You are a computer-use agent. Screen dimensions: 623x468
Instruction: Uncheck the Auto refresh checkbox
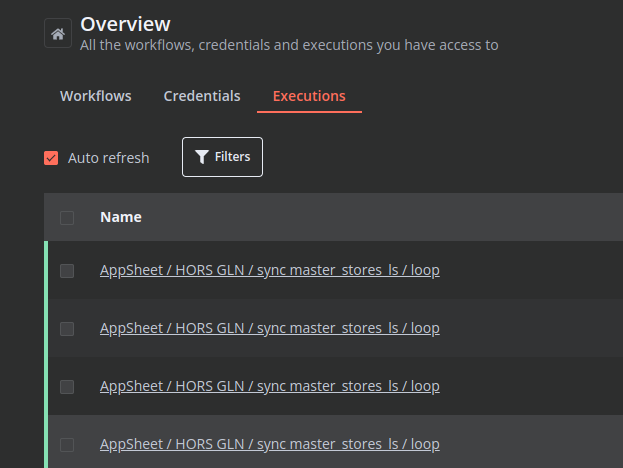(x=51, y=158)
